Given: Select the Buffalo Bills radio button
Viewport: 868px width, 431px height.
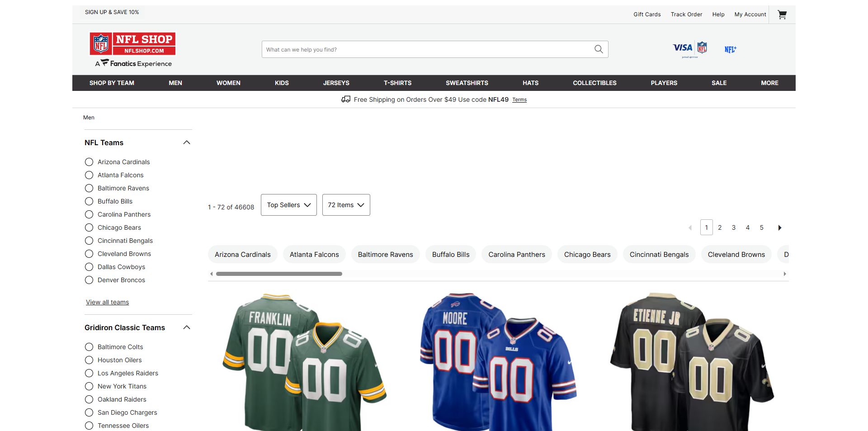Looking at the screenshot, I should tap(89, 201).
